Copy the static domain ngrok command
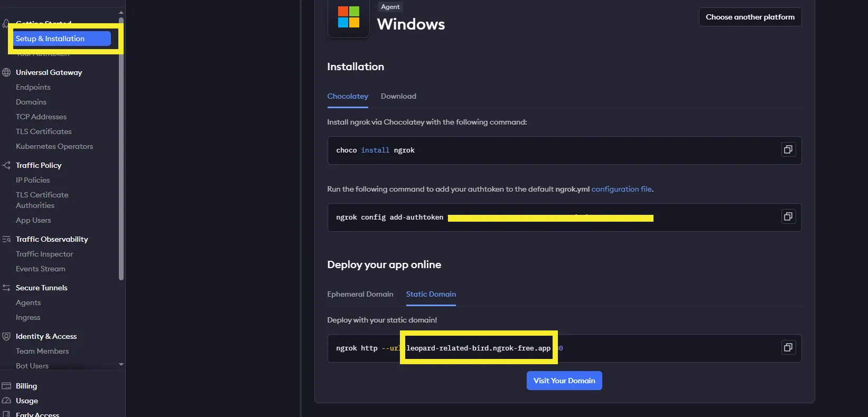The width and height of the screenshot is (868, 417). click(x=788, y=348)
